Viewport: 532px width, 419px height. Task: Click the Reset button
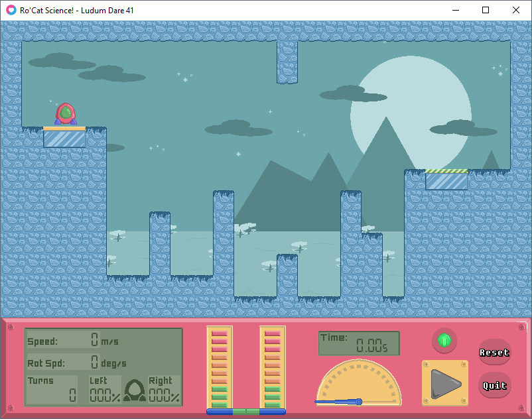pos(494,352)
